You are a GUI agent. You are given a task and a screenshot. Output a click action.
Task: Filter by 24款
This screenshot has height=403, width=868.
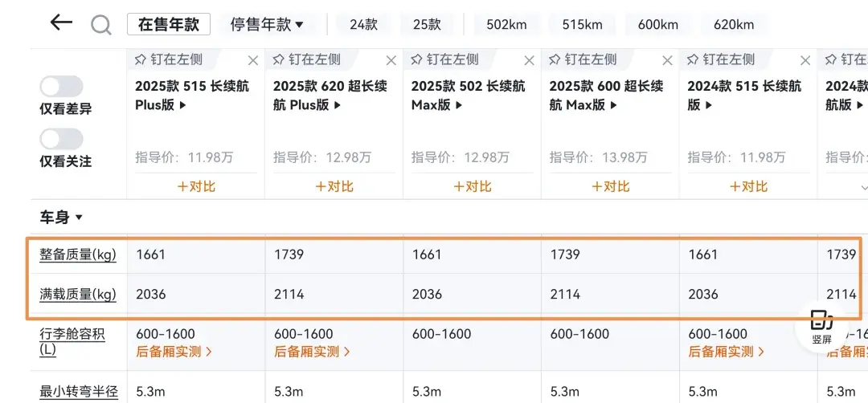point(364,24)
